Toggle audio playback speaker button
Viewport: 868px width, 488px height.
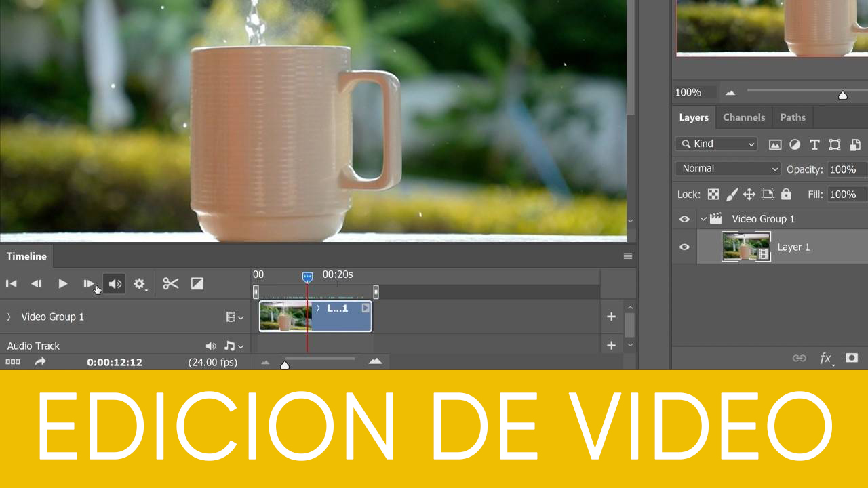(x=115, y=284)
